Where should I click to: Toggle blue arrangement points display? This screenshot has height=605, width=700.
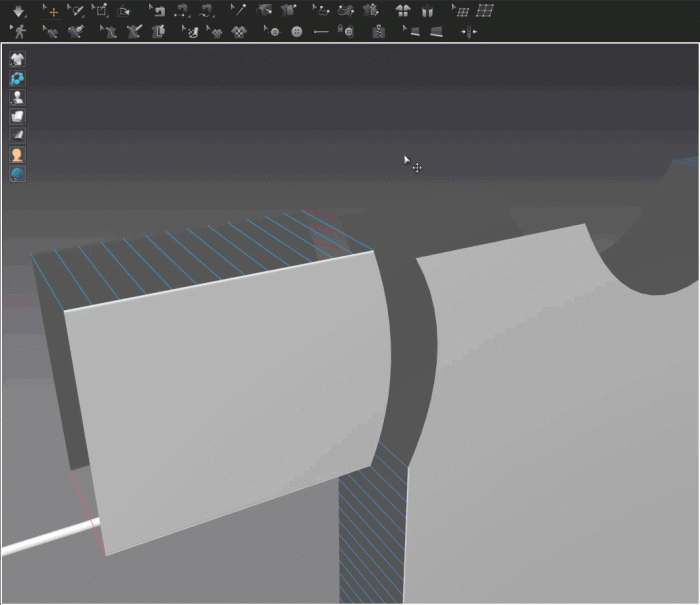(17, 79)
